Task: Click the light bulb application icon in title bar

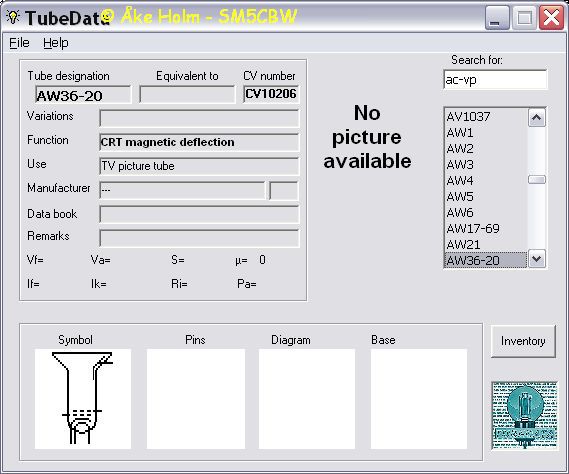Action: [x=13, y=17]
